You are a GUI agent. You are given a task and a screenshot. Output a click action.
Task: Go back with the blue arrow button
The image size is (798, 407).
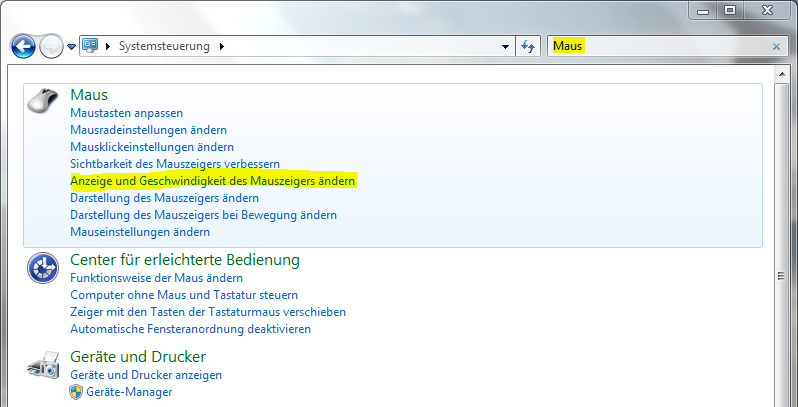(23, 46)
